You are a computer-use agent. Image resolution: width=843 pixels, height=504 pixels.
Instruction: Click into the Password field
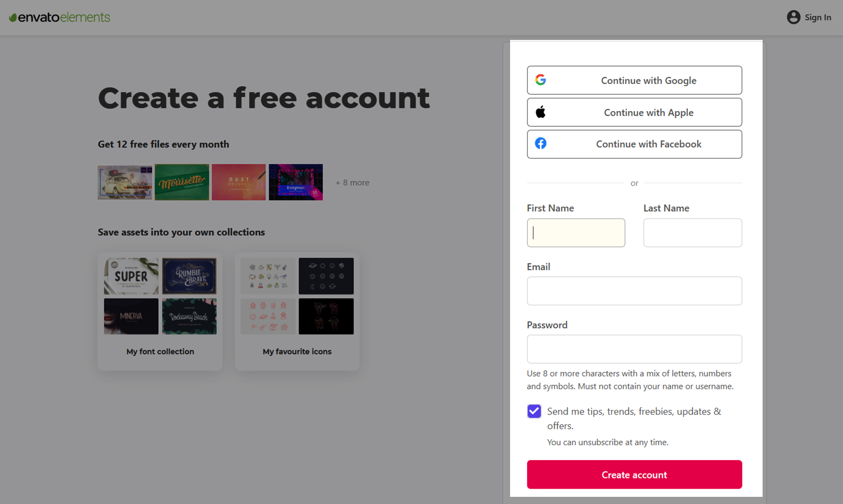click(634, 349)
